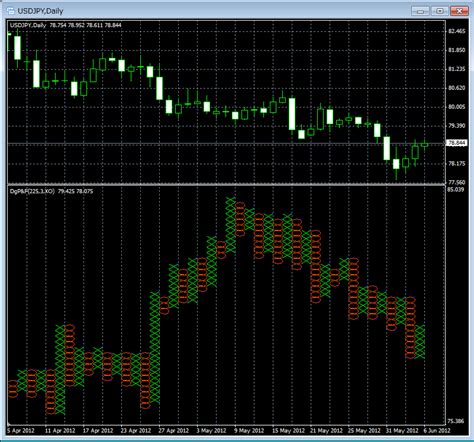474x442 pixels.
Task: Click the 31 May 2012 date label
Action: [x=402, y=431]
